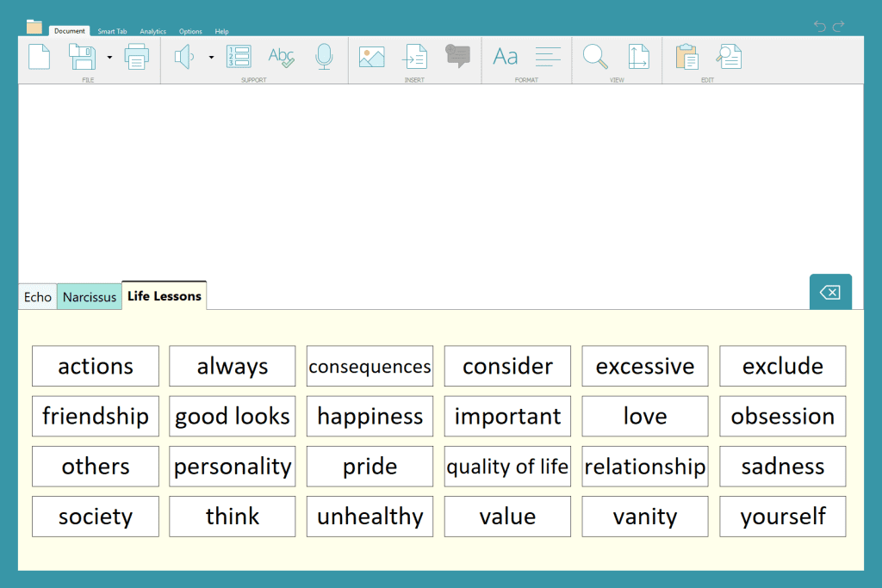Add 'friendship' to the document

(96, 416)
